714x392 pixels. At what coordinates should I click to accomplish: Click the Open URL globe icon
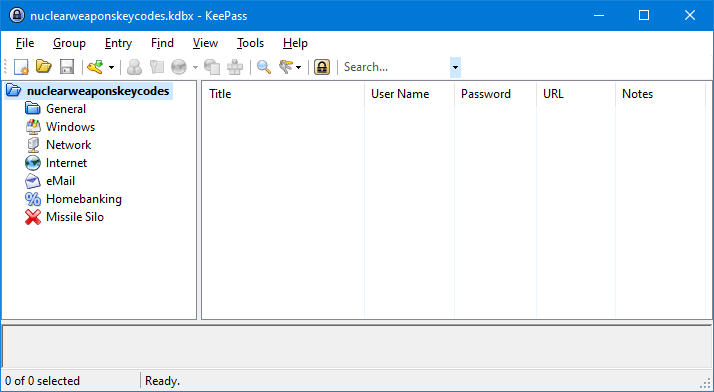pos(179,67)
